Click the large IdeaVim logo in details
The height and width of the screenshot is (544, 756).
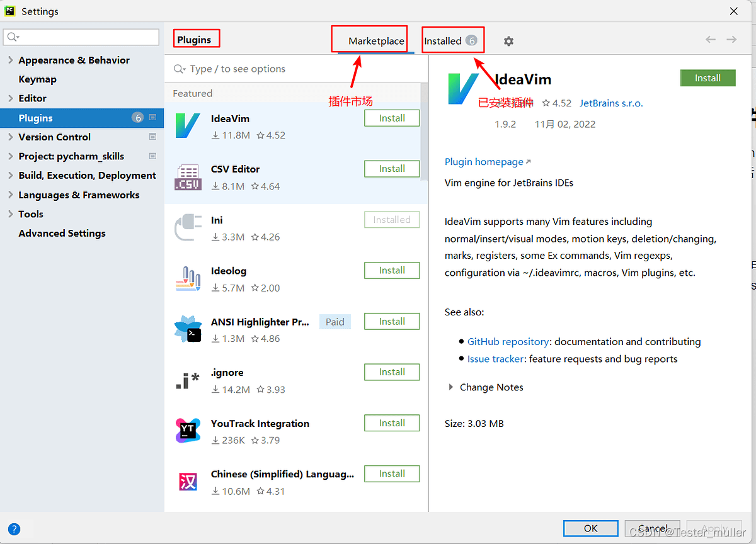click(x=463, y=89)
